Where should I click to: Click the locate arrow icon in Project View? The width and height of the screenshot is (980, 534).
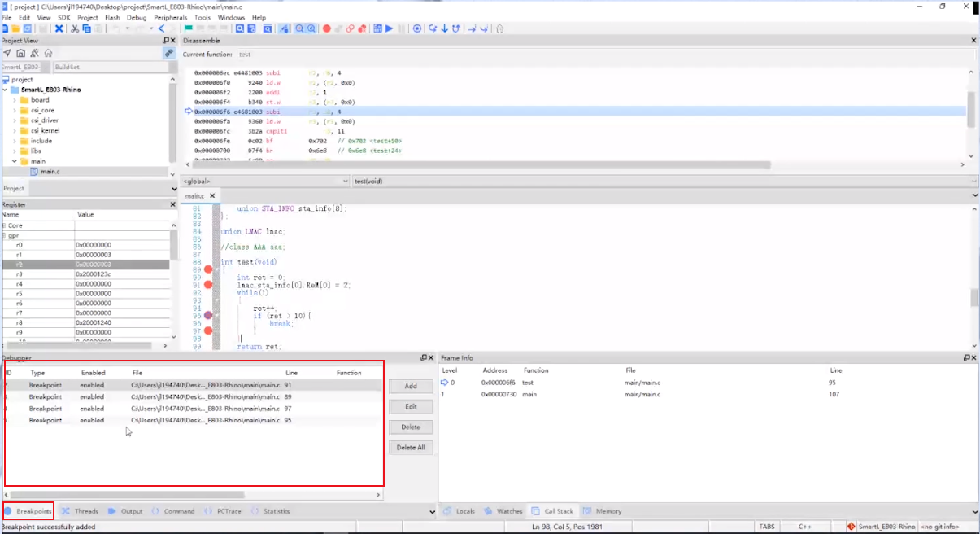click(x=7, y=53)
